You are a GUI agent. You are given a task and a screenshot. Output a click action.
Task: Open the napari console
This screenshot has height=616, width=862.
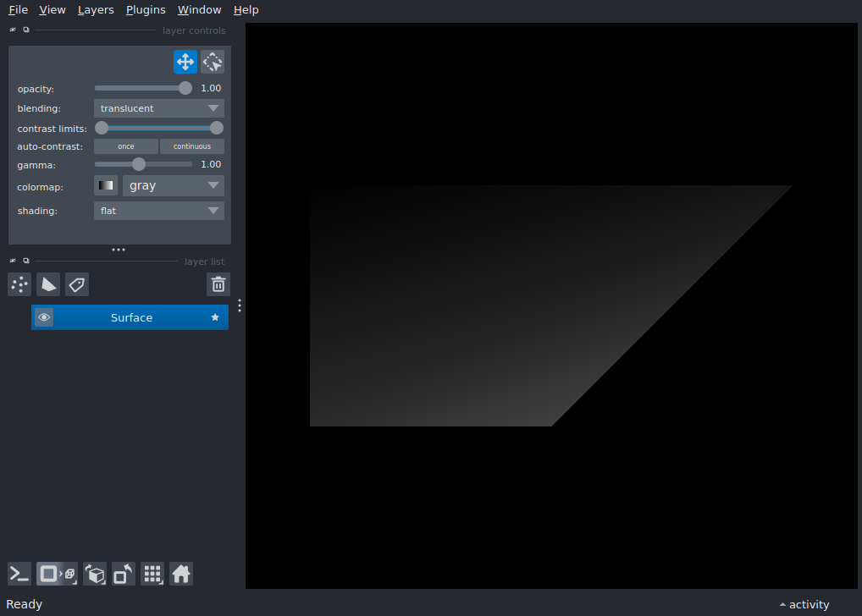(x=19, y=574)
